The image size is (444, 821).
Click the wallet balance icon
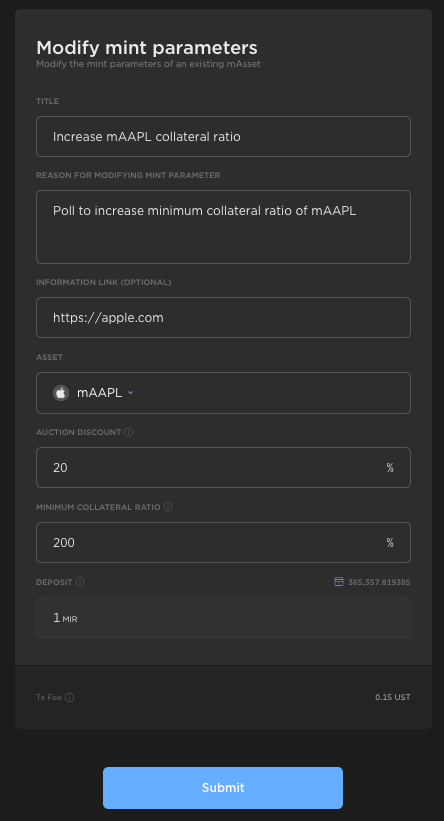point(339,582)
